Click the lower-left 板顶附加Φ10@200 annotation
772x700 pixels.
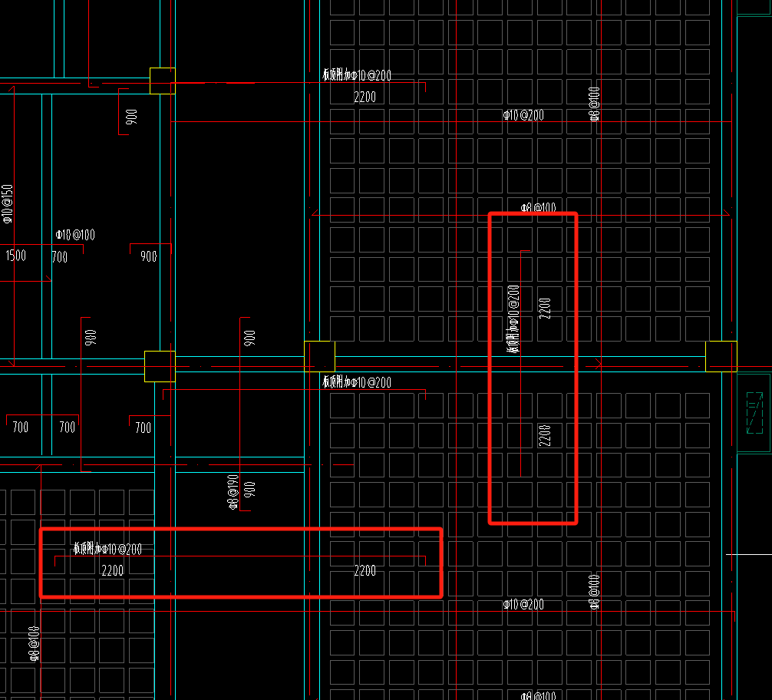(x=108, y=549)
